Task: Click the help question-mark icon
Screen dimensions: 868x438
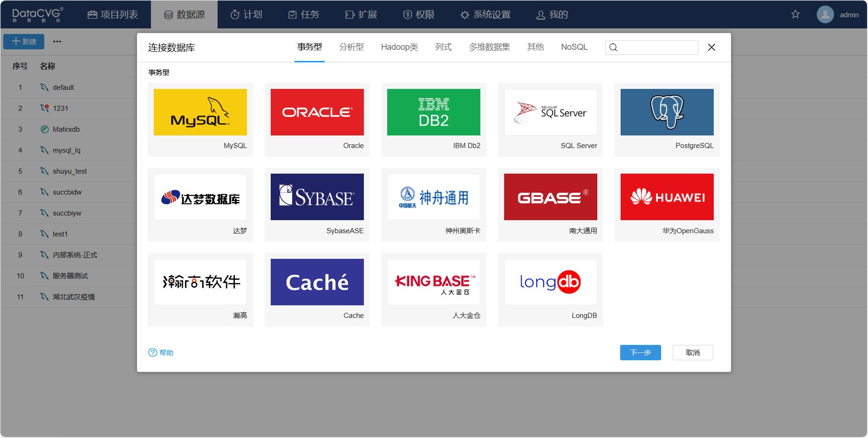Action: coord(152,352)
